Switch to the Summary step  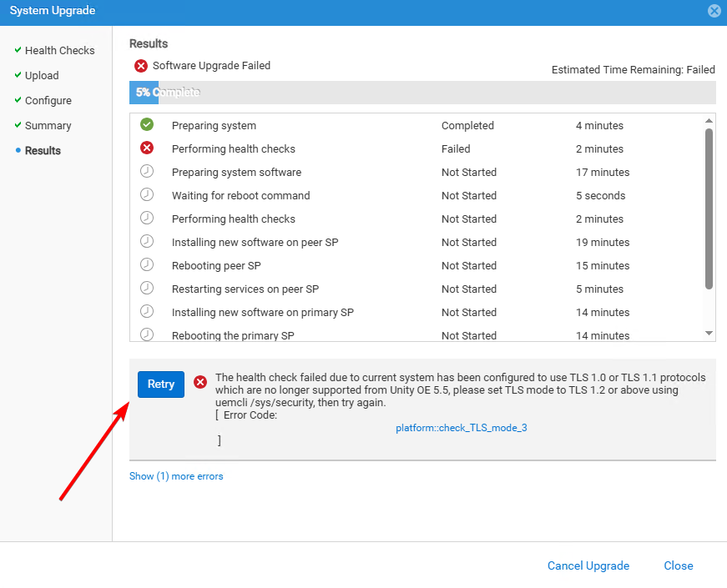pyautogui.click(x=48, y=126)
